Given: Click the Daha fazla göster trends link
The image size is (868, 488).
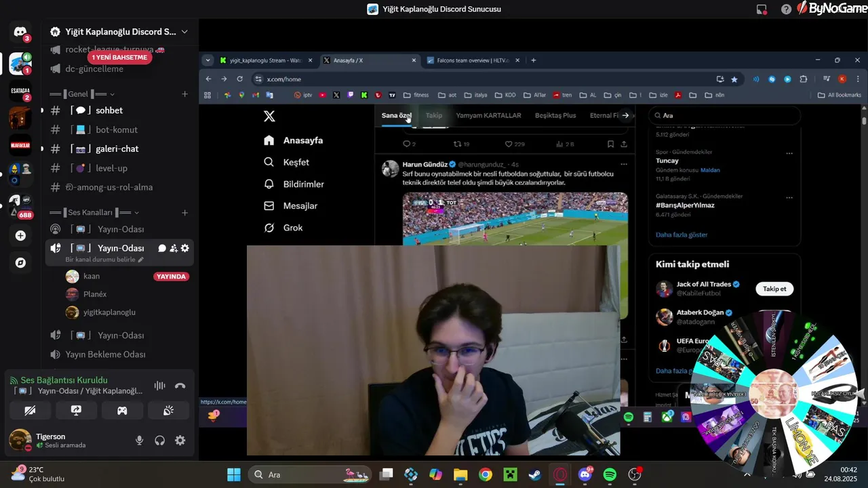Looking at the screenshot, I should [682, 235].
